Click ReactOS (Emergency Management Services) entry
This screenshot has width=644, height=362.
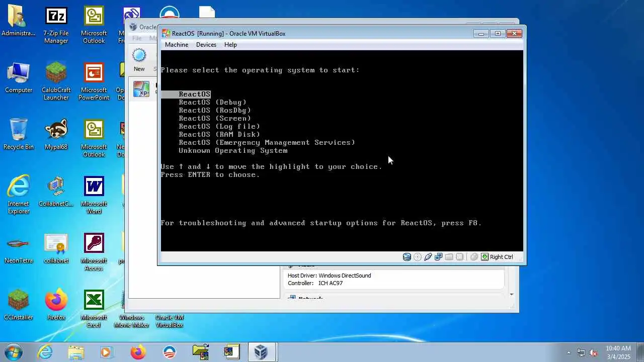point(267,142)
